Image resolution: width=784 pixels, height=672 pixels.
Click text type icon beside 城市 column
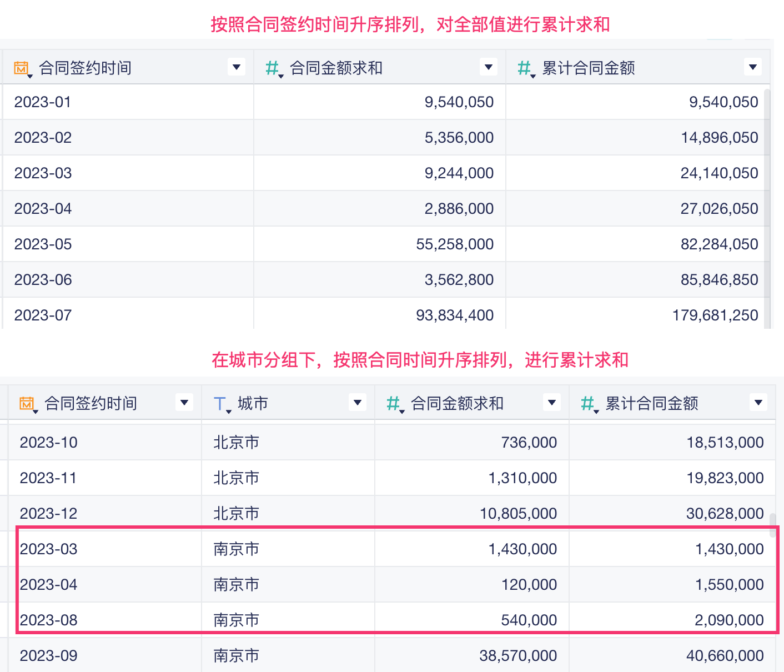(220, 404)
